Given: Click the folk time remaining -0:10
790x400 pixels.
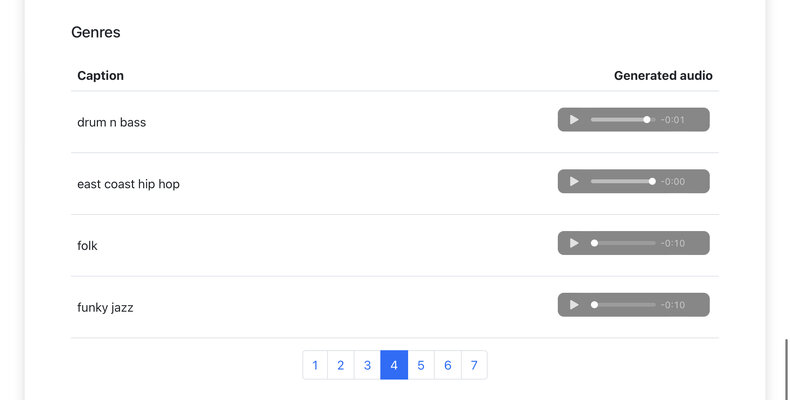Looking at the screenshot, I should point(673,243).
